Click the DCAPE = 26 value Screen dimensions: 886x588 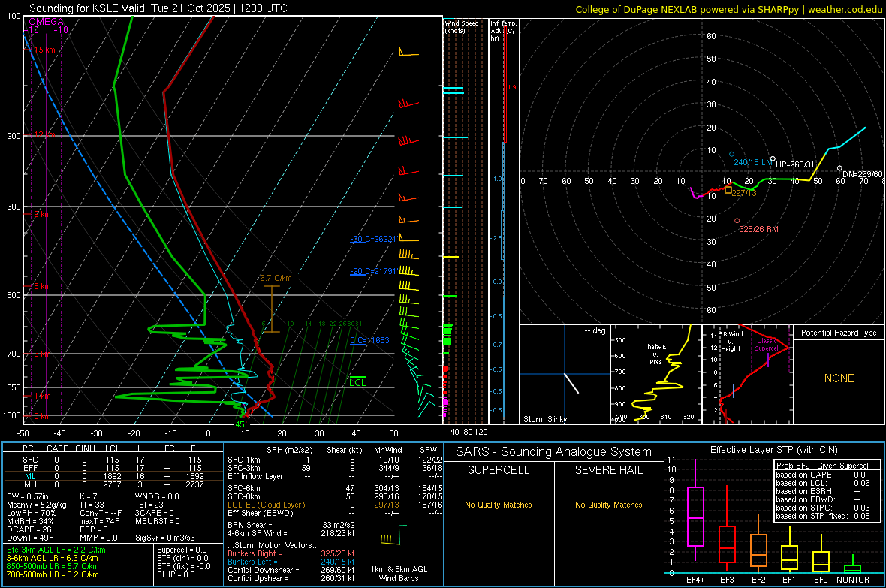coord(29,529)
